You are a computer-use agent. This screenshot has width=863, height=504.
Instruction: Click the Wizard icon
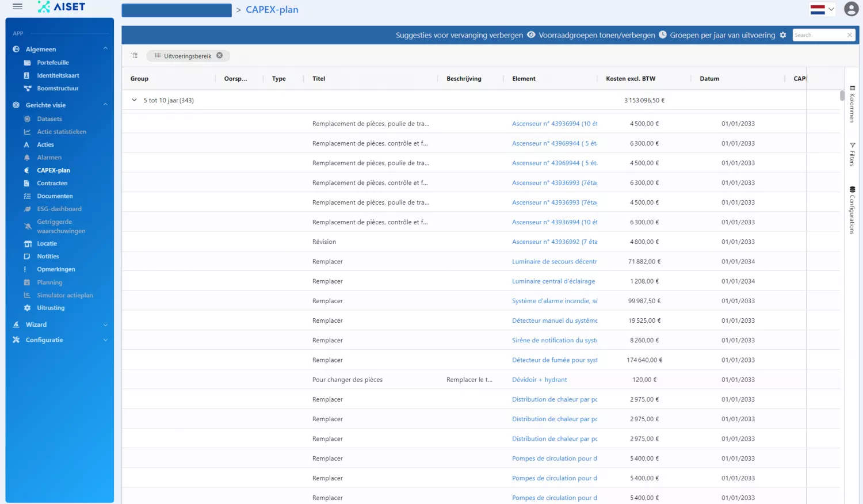click(x=16, y=324)
